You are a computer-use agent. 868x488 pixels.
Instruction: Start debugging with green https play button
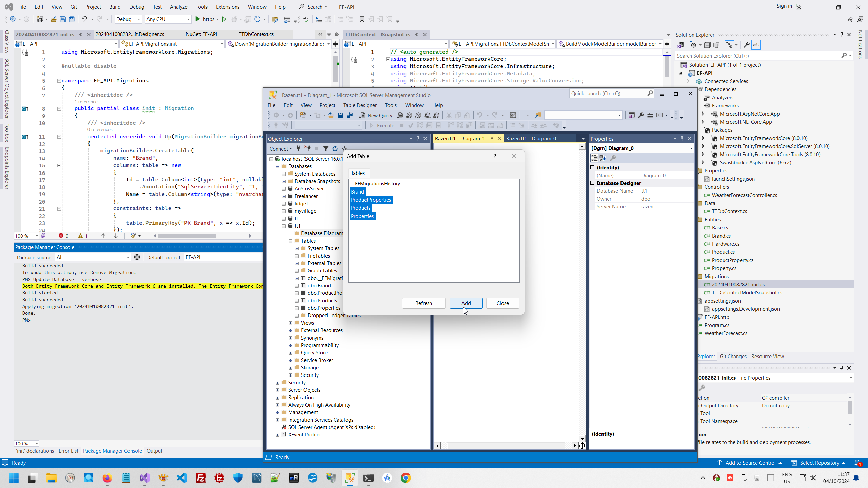click(198, 19)
